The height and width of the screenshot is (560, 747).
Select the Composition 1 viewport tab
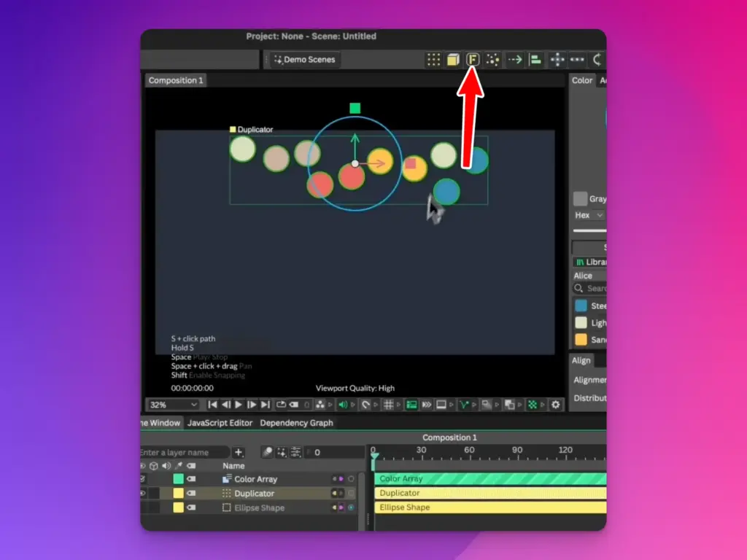pos(176,80)
